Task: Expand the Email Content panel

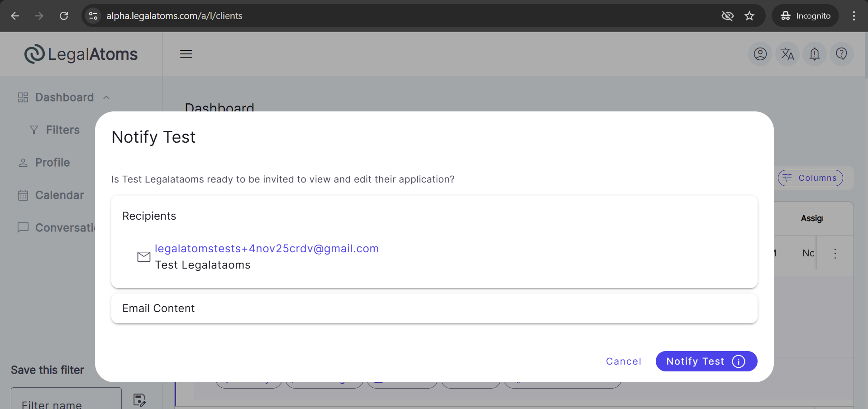Action: tap(434, 308)
